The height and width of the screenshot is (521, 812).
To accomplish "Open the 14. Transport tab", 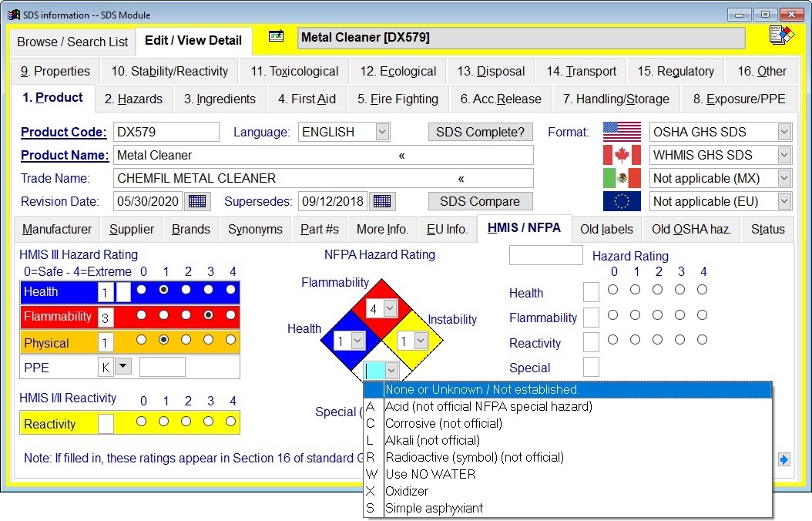I will click(x=581, y=71).
